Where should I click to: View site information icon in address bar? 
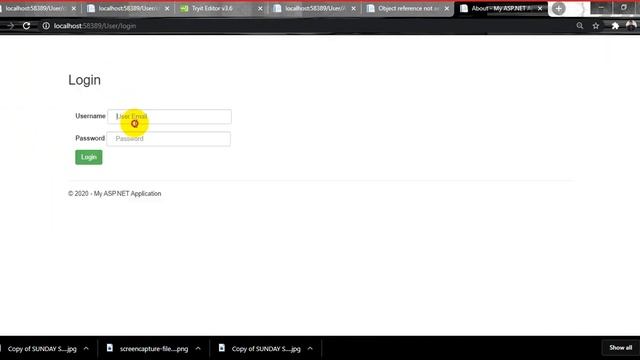[46, 26]
